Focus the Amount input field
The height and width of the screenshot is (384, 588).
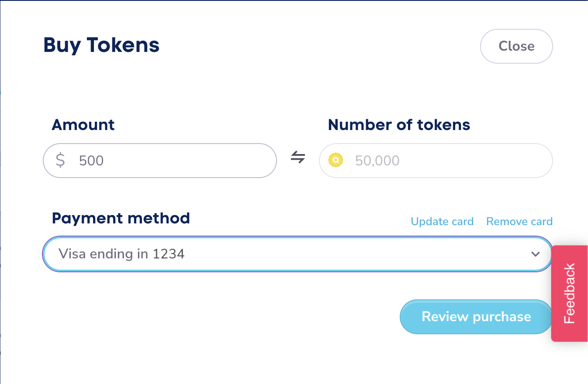point(175,161)
